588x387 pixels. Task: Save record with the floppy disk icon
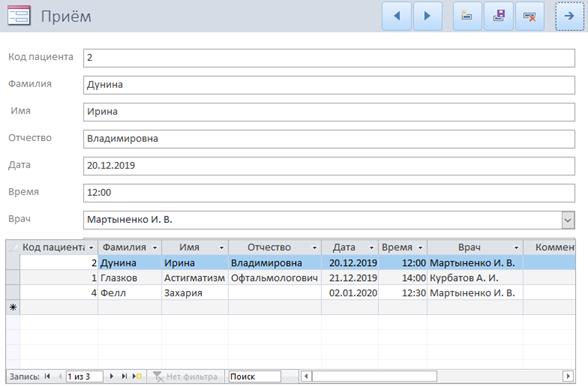click(x=498, y=16)
